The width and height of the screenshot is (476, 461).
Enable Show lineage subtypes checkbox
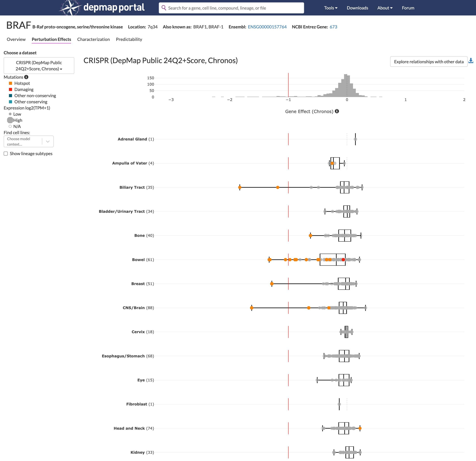(6, 153)
